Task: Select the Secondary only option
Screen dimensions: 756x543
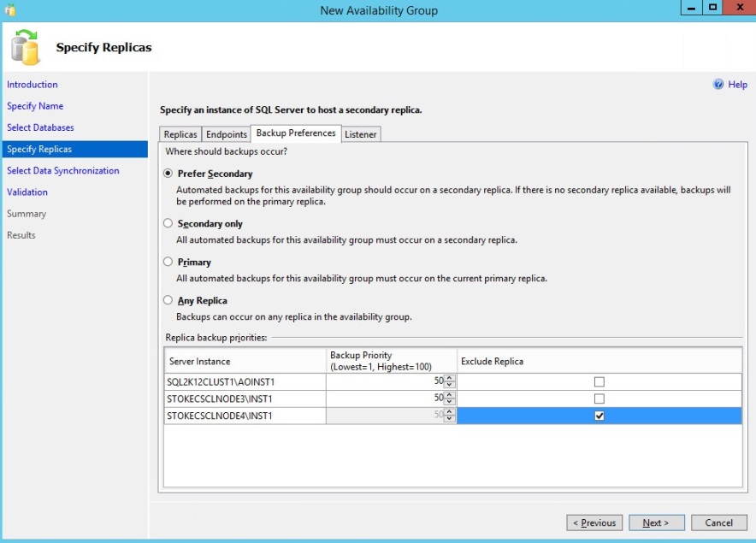Action: click(x=168, y=223)
